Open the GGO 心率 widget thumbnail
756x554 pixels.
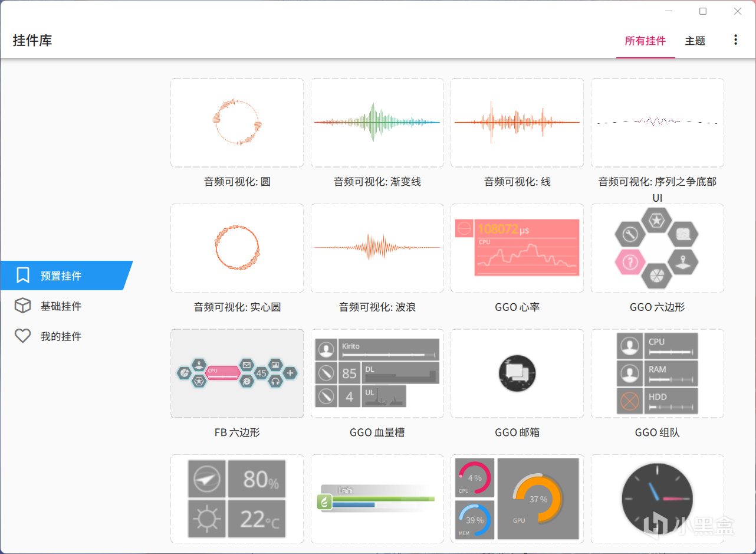(517, 248)
